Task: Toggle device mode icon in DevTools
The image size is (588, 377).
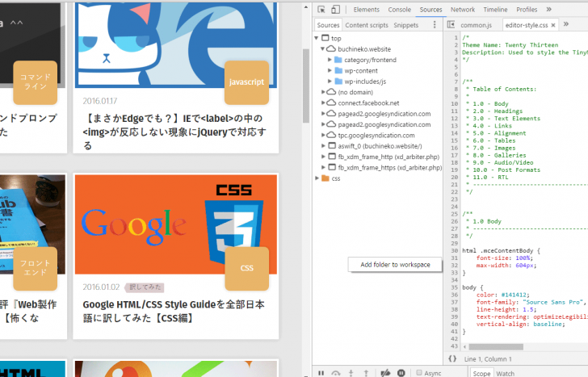Action: coord(336,10)
